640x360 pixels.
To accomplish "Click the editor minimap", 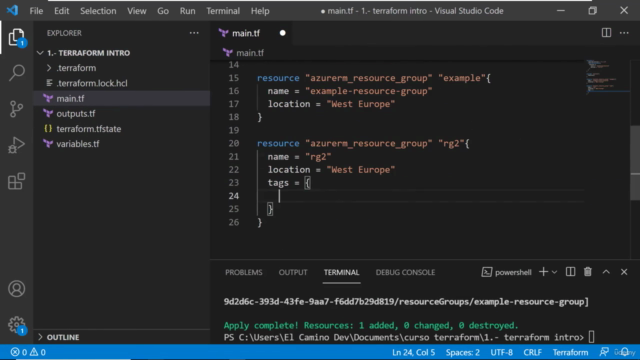I will point(608,77).
